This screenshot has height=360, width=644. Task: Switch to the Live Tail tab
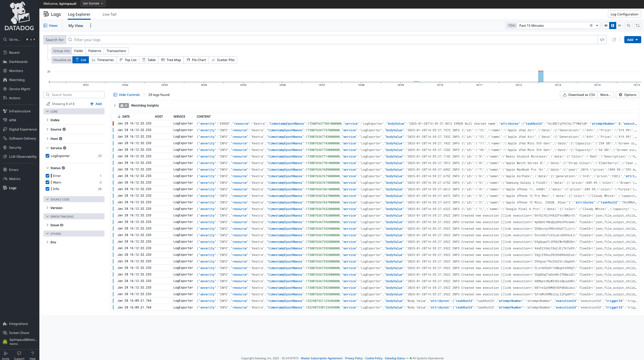tap(109, 14)
